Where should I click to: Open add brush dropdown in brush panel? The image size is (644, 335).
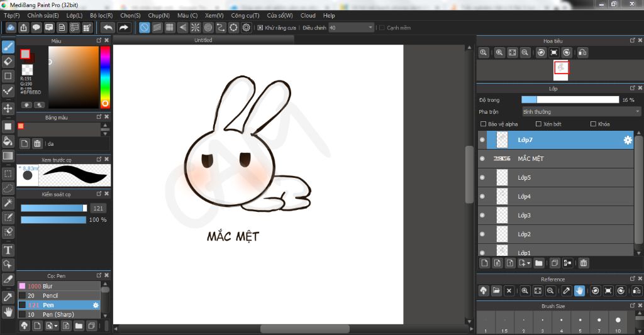(x=56, y=326)
